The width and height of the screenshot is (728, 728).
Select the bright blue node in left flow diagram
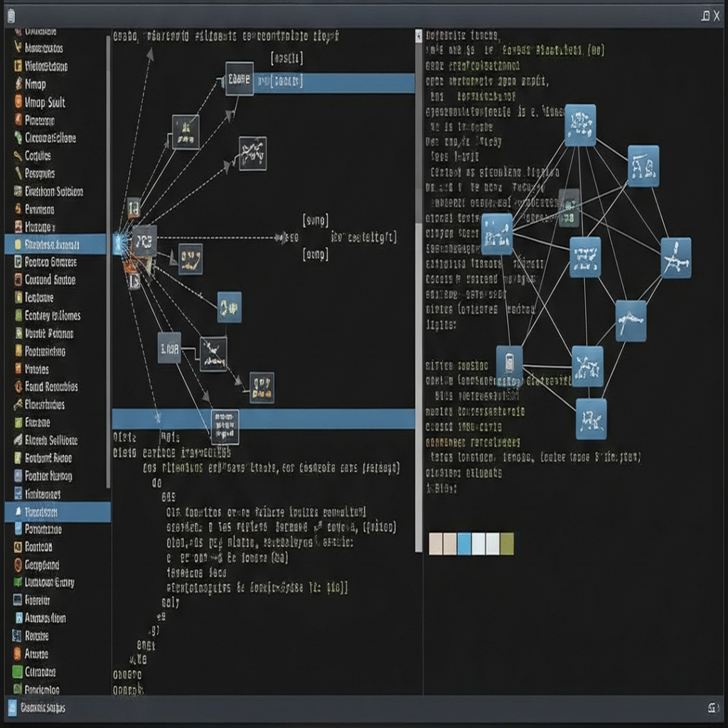coord(229,307)
